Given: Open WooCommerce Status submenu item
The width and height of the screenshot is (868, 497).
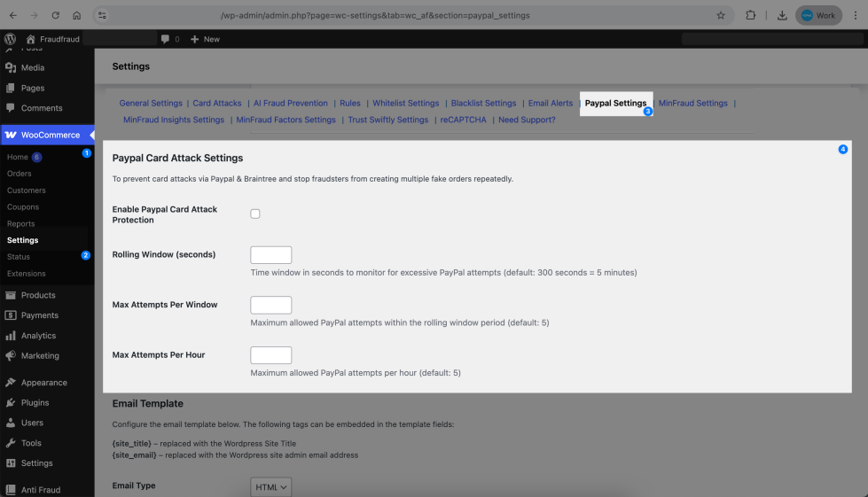Looking at the screenshot, I should [x=19, y=257].
